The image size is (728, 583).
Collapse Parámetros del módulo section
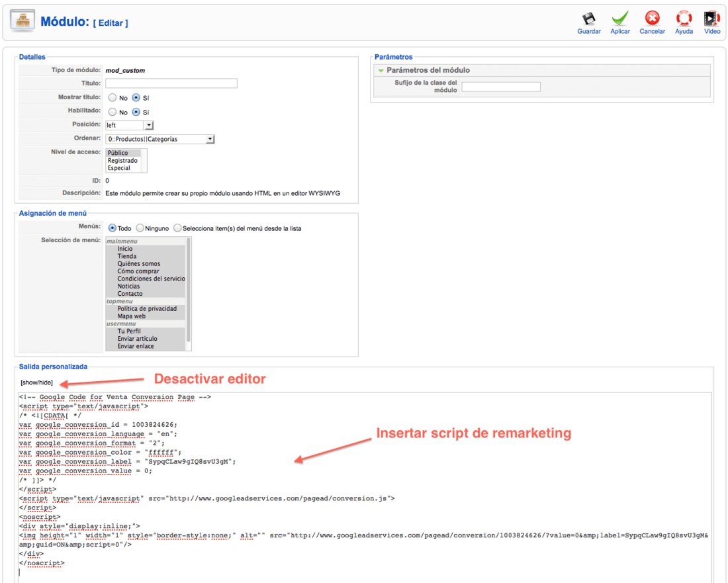[x=381, y=71]
